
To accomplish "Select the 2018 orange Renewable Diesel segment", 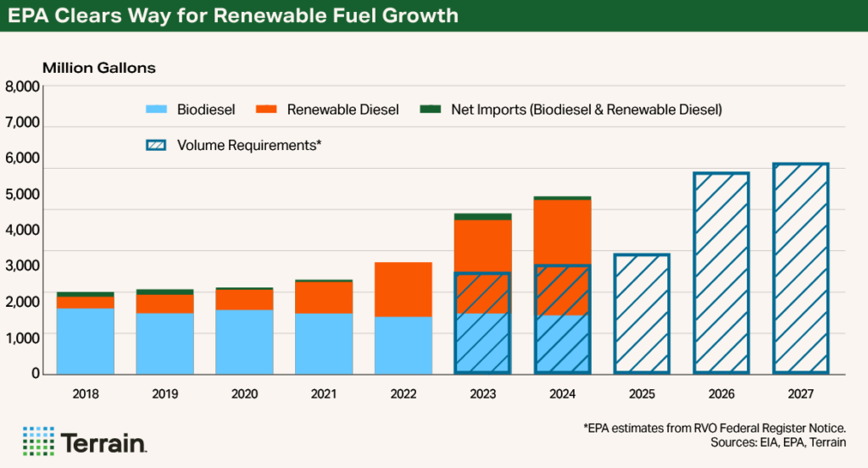I will pos(86,303).
